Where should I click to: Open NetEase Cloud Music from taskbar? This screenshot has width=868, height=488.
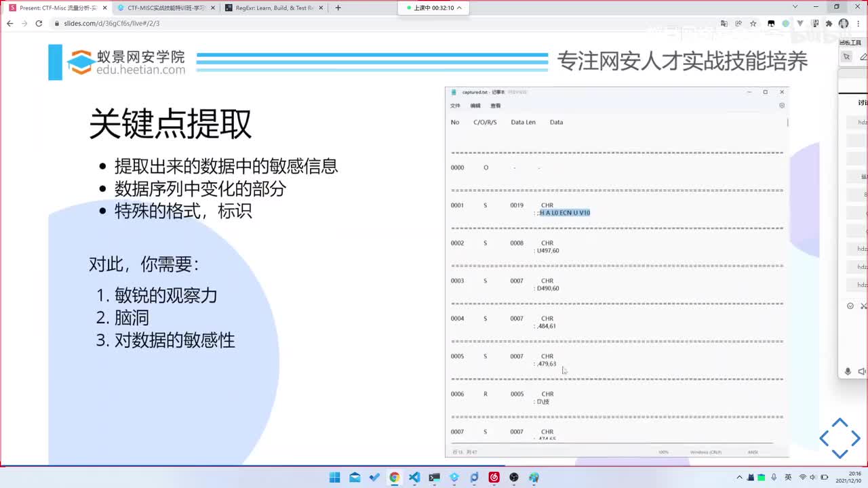point(494,477)
